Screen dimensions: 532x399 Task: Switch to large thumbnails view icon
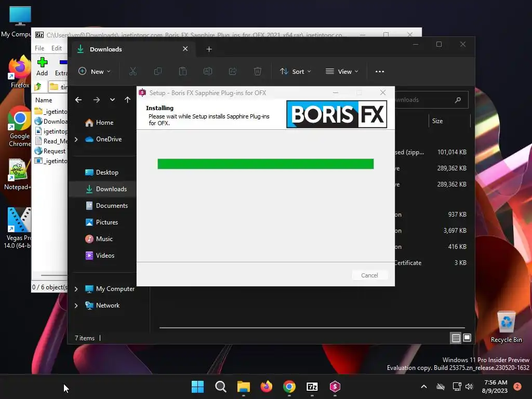(467, 338)
